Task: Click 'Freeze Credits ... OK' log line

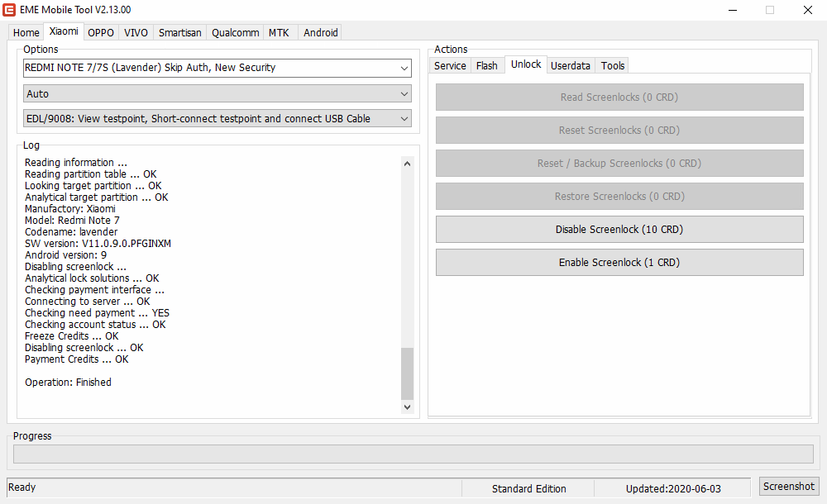Action: pyautogui.click(x=72, y=336)
